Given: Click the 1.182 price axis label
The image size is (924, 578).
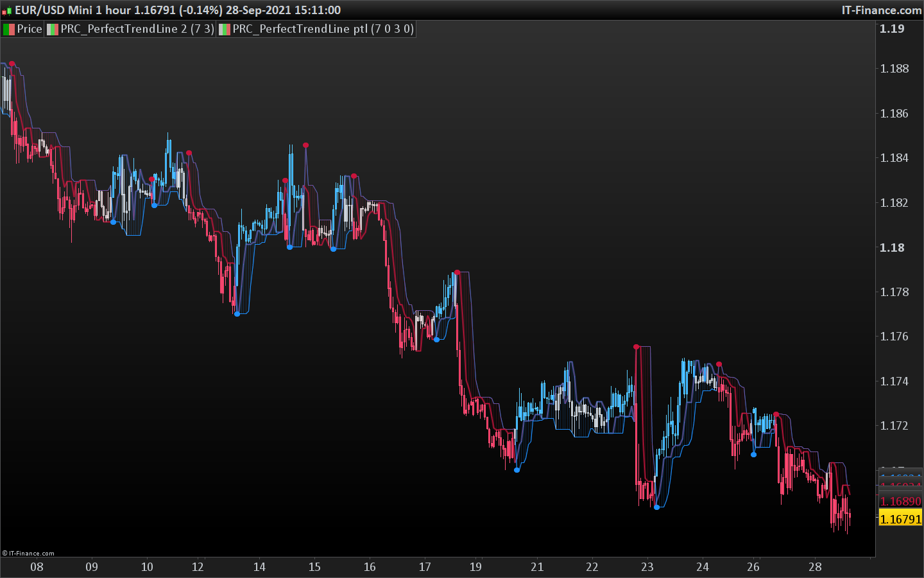Looking at the screenshot, I should pos(894,203).
